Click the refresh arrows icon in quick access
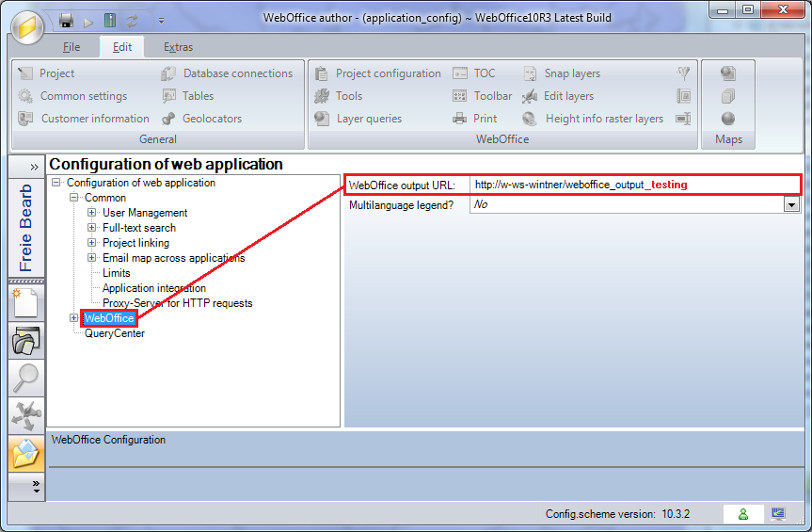 click(x=132, y=21)
